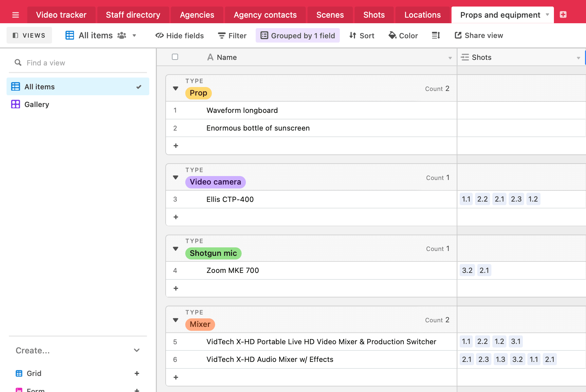Switch to the Locations tab
This screenshot has width=586, height=392.
(422, 15)
